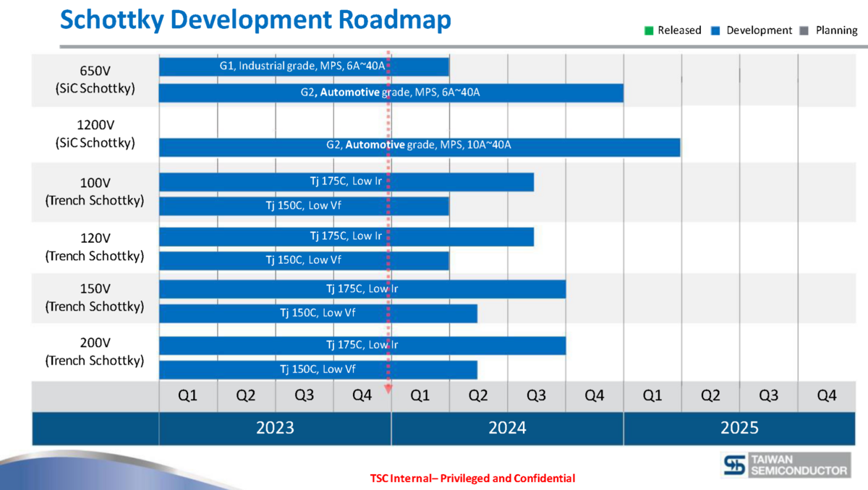Select Tj 175C Low Ir bar in 150V row

[x=362, y=289]
